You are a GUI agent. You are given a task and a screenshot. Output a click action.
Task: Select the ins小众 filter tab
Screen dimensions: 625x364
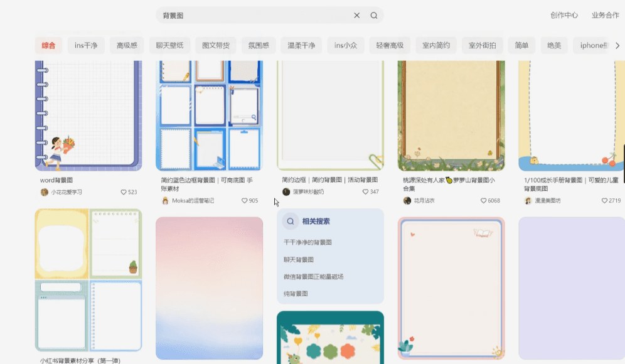pyautogui.click(x=346, y=45)
